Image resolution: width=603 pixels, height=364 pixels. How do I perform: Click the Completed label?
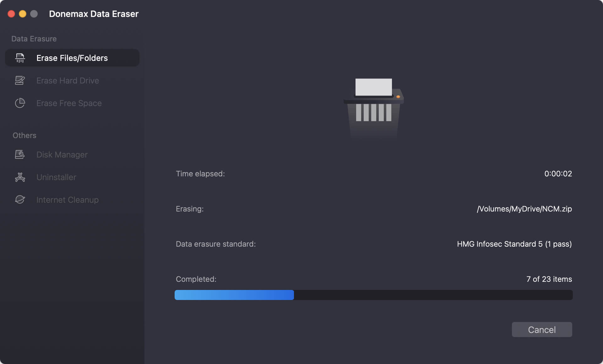click(x=196, y=279)
